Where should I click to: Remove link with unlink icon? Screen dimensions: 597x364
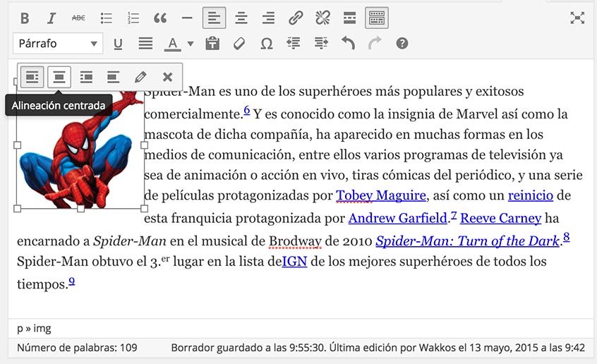[322, 18]
